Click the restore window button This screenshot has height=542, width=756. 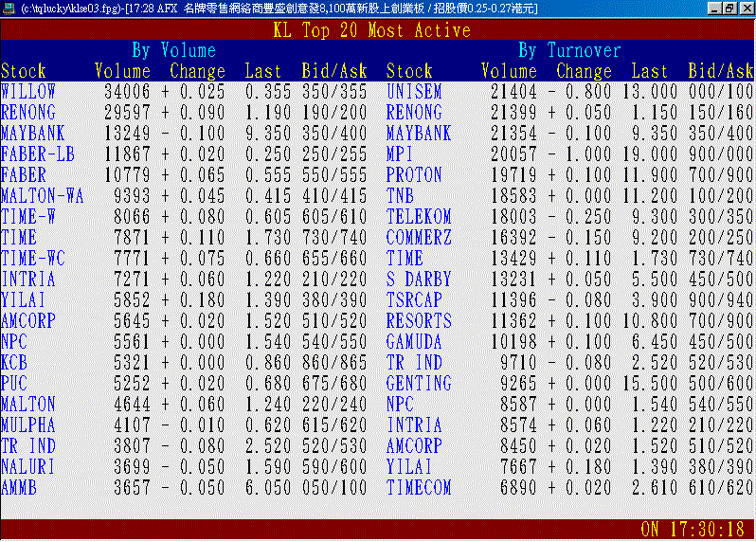[730, 9]
